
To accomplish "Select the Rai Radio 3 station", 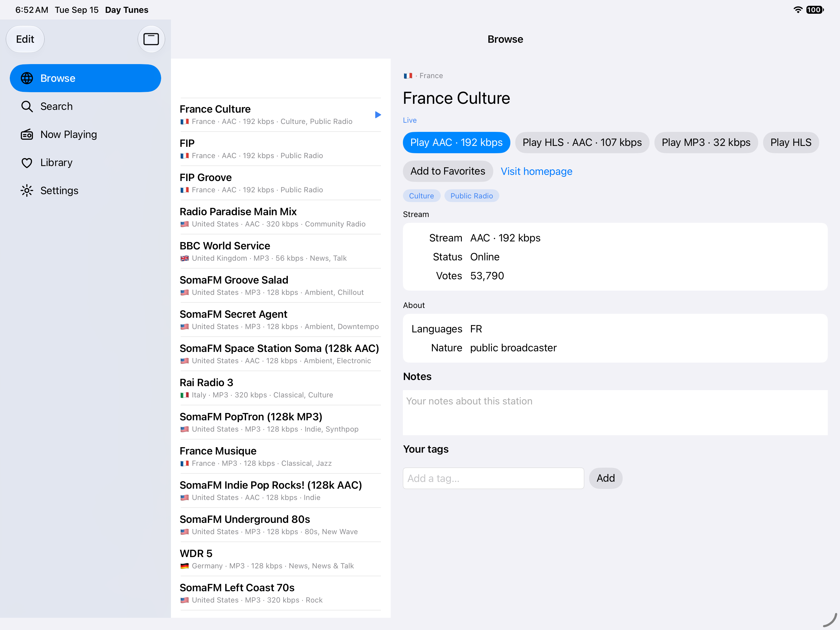I will 280,388.
